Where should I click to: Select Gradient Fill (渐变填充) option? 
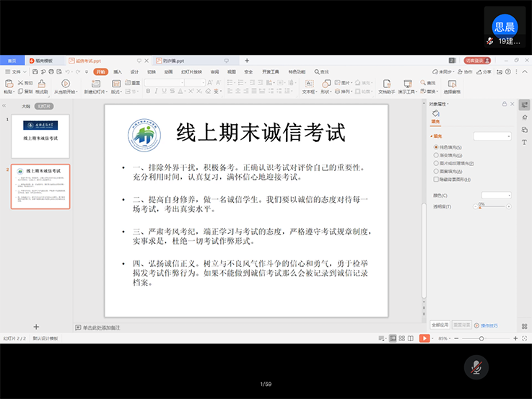(x=435, y=155)
